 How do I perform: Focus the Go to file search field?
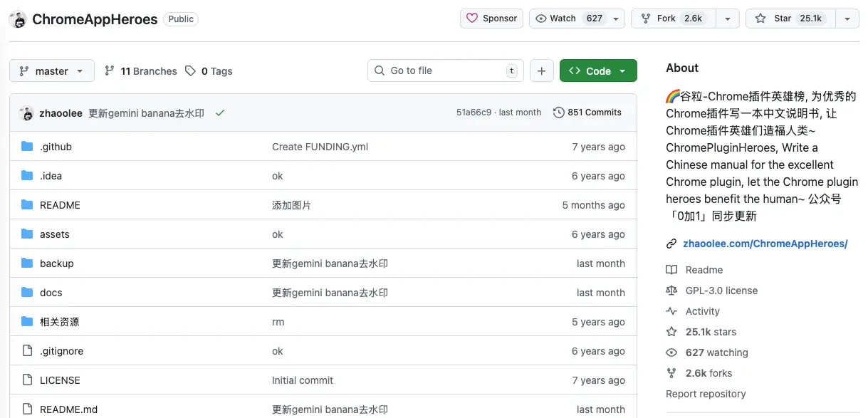(x=445, y=71)
